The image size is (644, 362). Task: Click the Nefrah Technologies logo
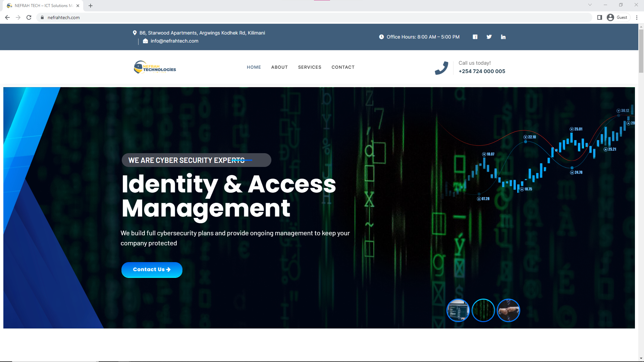pyautogui.click(x=155, y=67)
